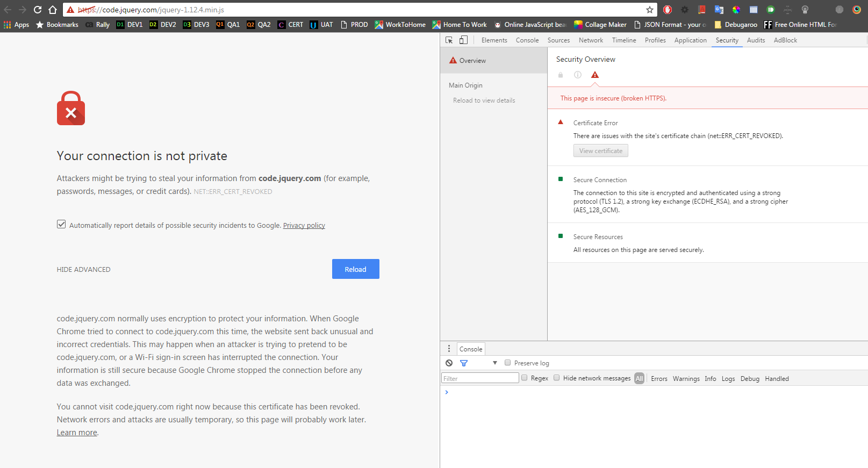The width and height of the screenshot is (868, 468).
Task: Filter console by Errors
Action: click(x=659, y=379)
